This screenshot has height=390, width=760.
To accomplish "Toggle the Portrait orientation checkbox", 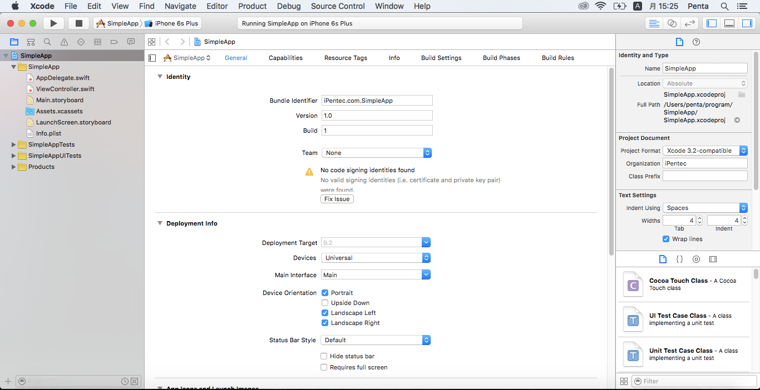I will click(x=325, y=293).
